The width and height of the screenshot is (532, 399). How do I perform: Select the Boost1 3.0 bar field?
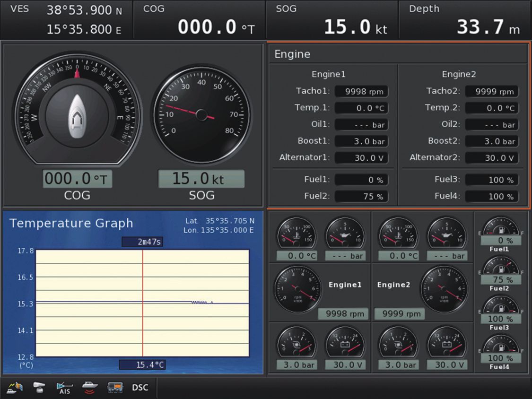coord(361,141)
